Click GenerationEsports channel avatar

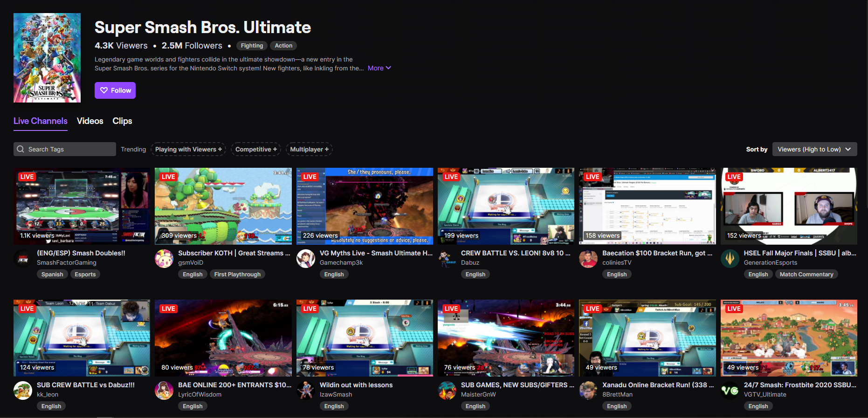point(730,259)
